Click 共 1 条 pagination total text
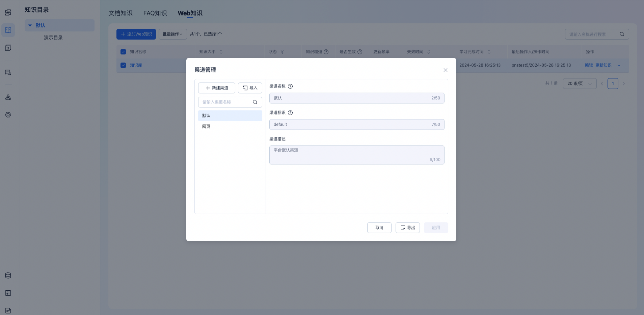This screenshot has width=644, height=315. 552,83
